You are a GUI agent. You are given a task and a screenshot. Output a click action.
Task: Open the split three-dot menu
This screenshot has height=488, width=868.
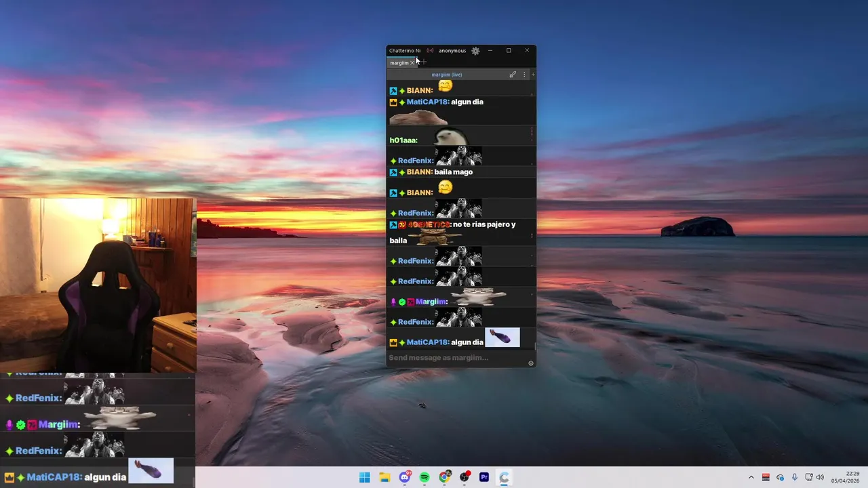(x=524, y=75)
